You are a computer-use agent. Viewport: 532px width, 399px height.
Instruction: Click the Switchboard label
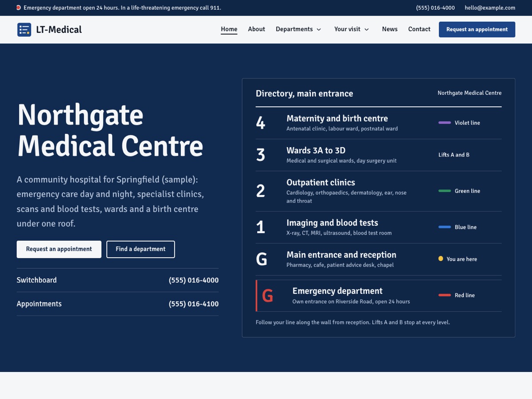(37, 280)
